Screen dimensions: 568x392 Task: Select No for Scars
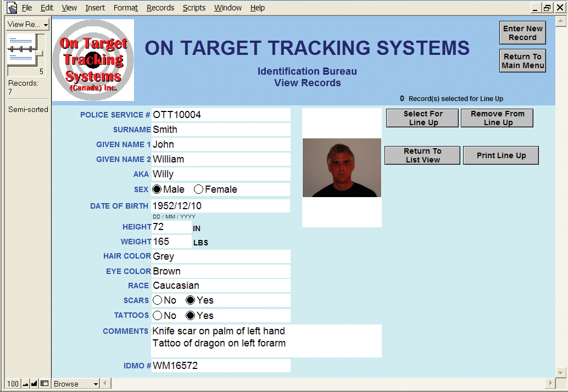[x=158, y=300]
